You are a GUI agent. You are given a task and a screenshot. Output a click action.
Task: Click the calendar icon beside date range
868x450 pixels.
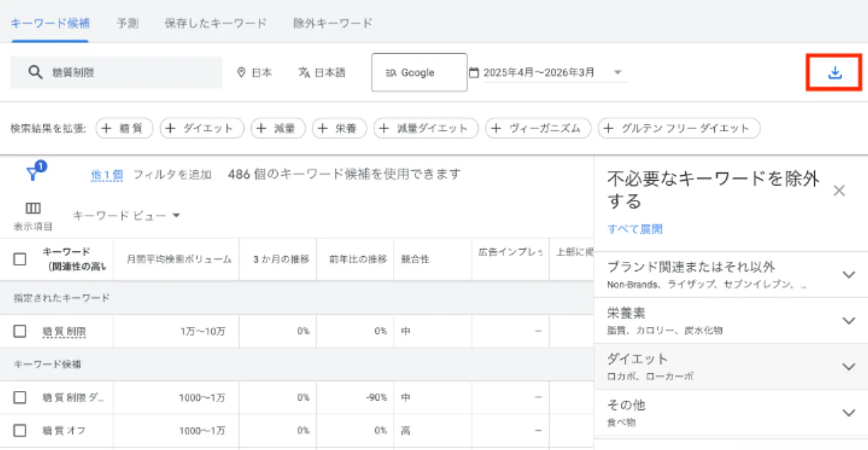click(474, 72)
